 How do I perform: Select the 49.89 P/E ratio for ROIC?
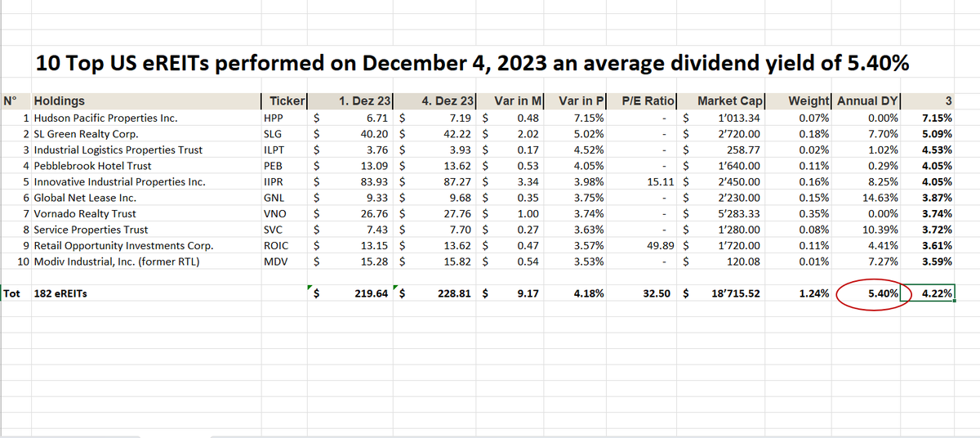tap(660, 246)
